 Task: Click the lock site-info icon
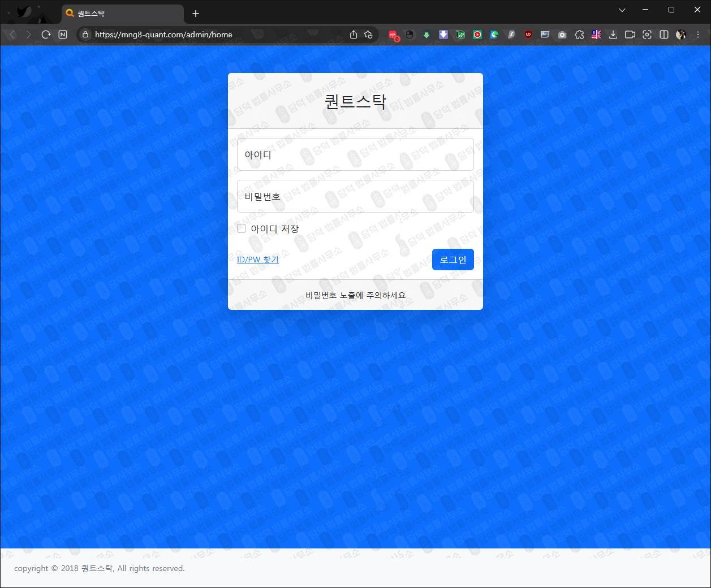click(x=85, y=34)
